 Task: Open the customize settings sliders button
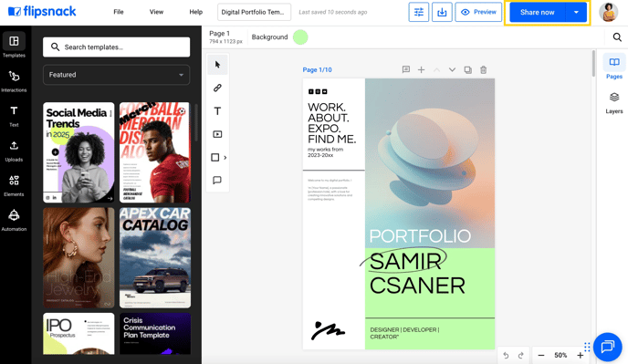(x=419, y=12)
